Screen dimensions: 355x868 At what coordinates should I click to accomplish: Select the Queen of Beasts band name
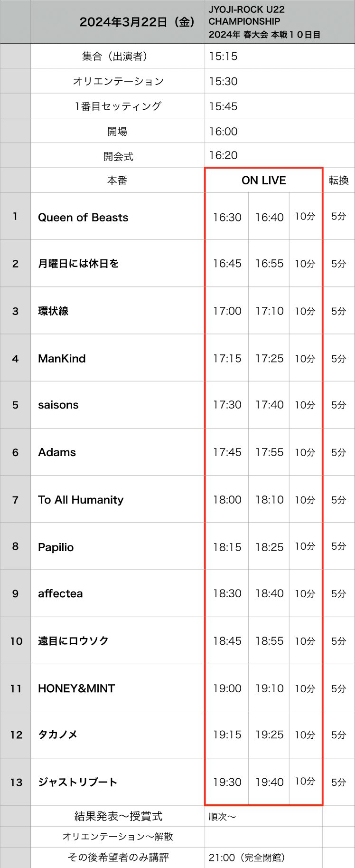coord(83,218)
